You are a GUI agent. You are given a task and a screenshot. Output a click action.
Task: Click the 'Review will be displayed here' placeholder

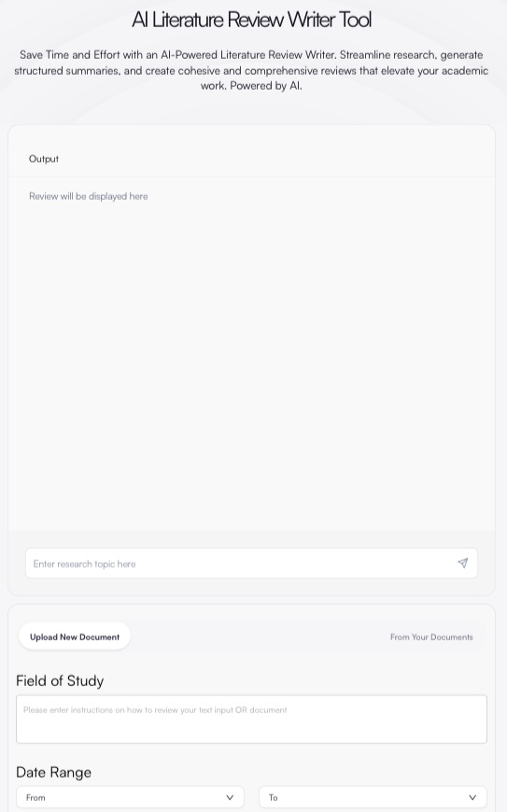click(x=88, y=196)
